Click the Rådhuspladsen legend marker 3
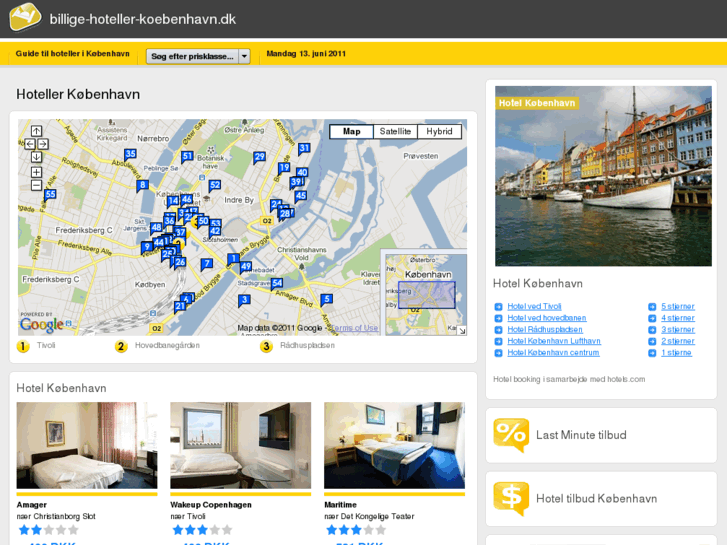This screenshot has height=545, width=727. pyautogui.click(x=266, y=346)
